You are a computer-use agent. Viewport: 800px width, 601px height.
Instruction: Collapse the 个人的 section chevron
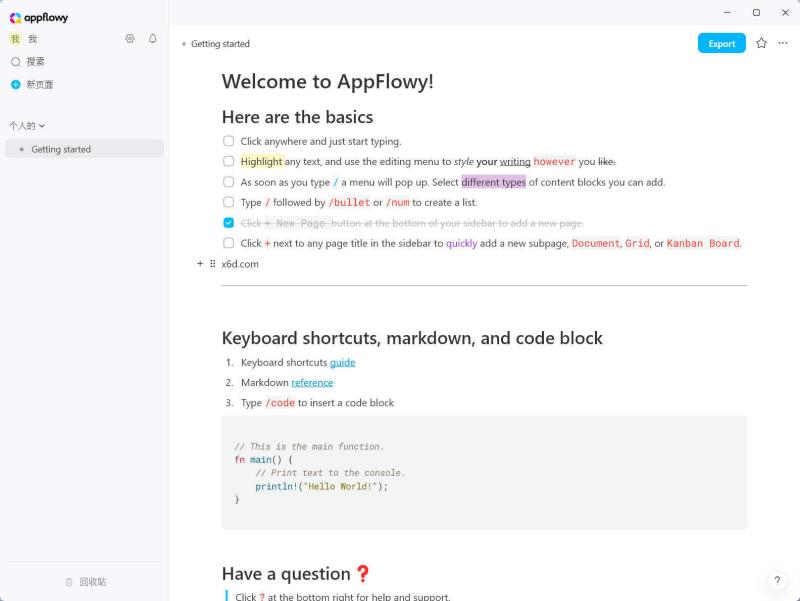(40, 126)
